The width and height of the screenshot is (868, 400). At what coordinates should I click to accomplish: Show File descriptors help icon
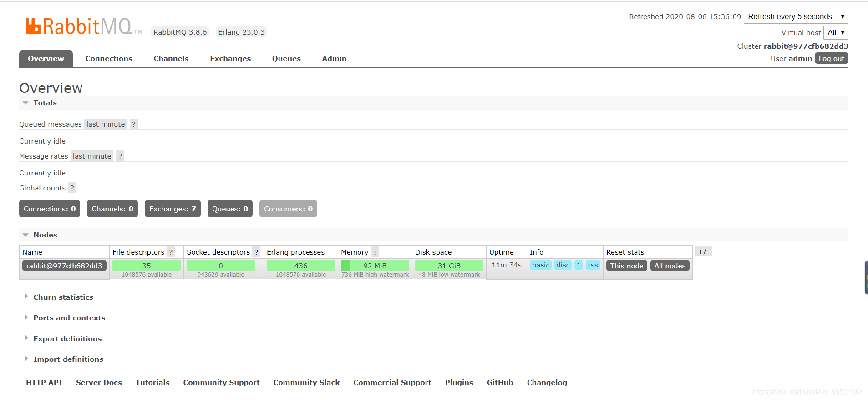[171, 252]
